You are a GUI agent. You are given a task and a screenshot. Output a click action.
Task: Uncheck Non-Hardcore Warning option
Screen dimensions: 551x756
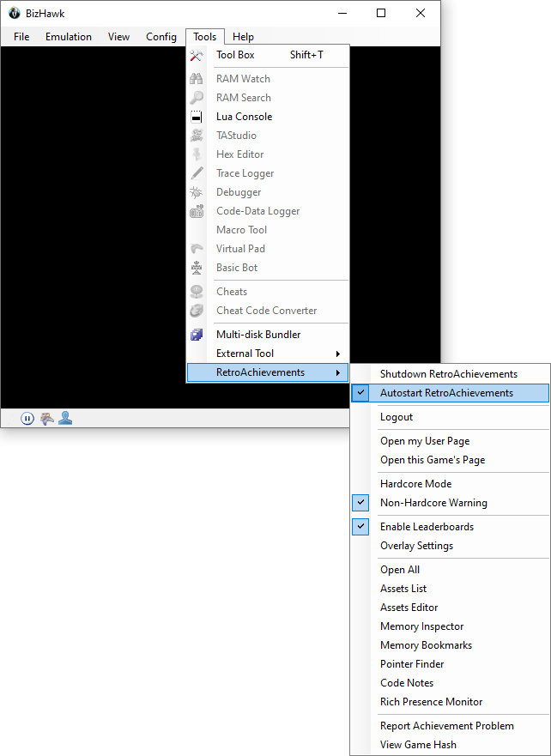[362, 503]
